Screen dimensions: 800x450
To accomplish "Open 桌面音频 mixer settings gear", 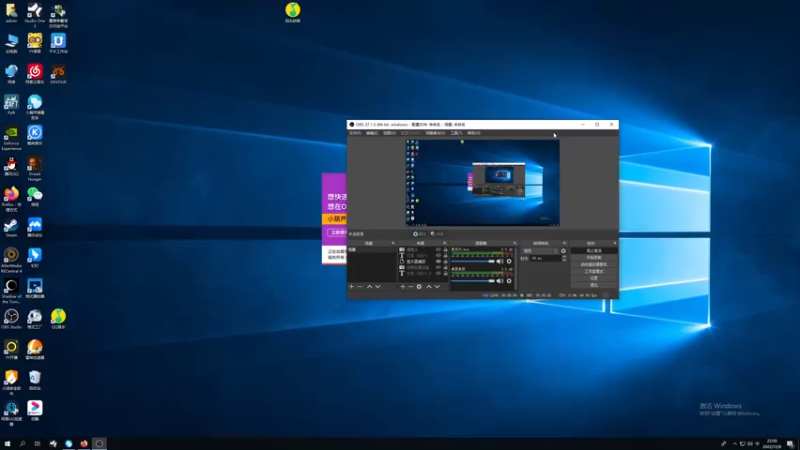I will coord(509,281).
